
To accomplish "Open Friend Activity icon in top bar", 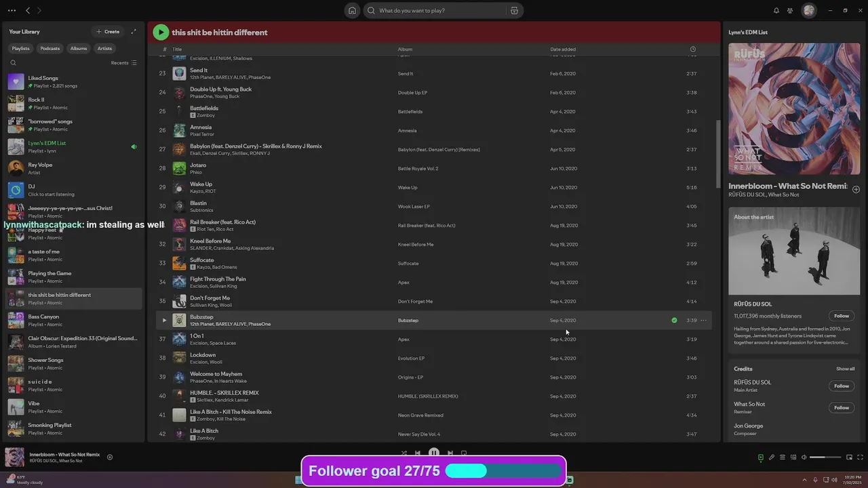I will click(x=790, y=10).
